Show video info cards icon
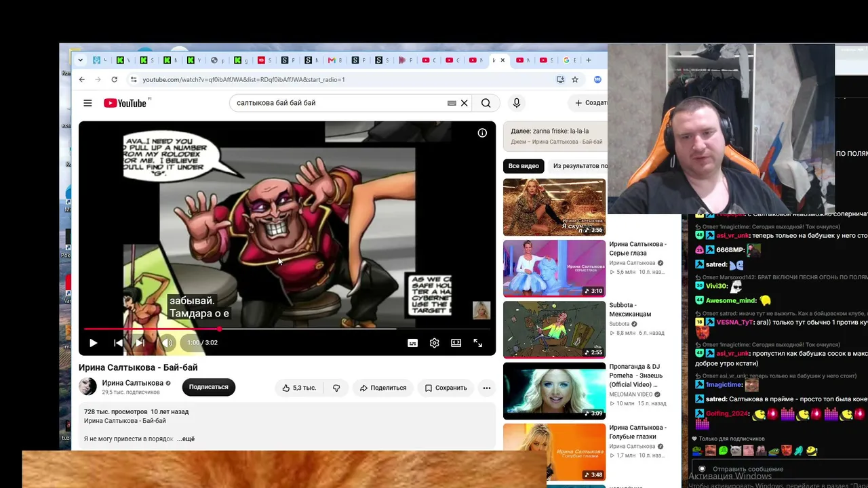The image size is (868, 488). (482, 133)
